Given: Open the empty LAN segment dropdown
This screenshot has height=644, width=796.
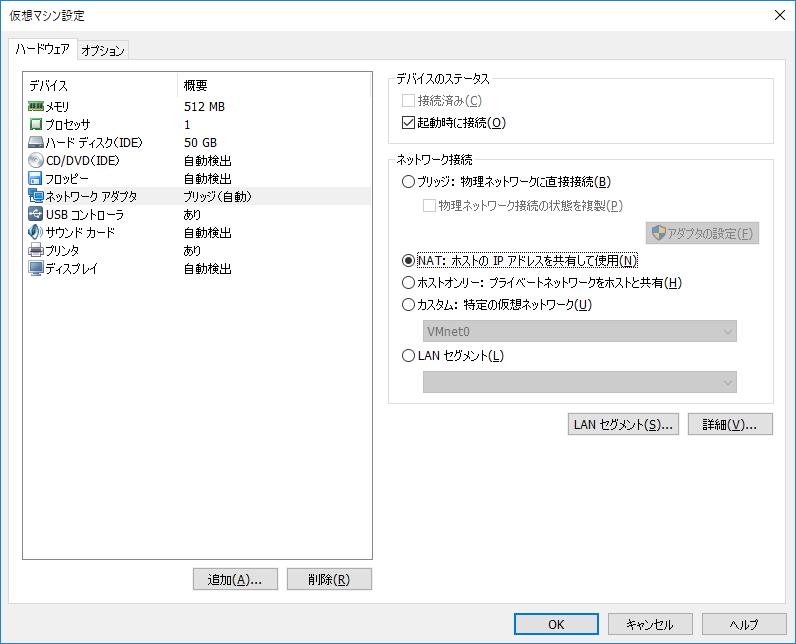Looking at the screenshot, I should [580, 382].
